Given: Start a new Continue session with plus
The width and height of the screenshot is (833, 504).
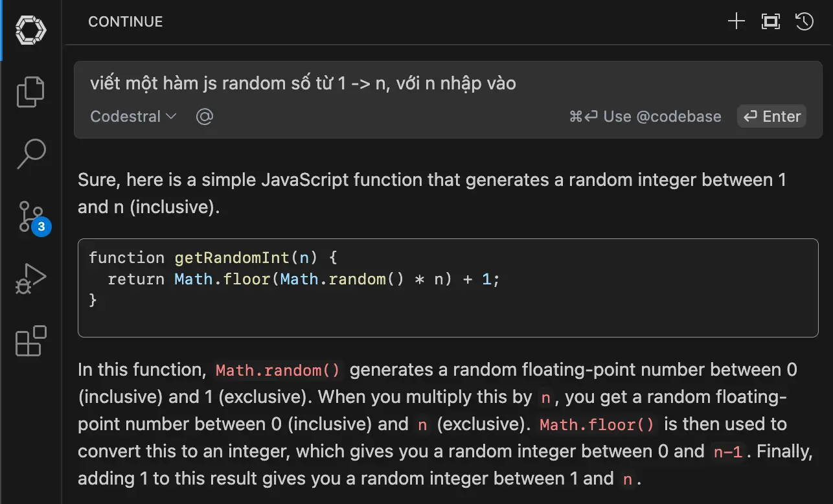Looking at the screenshot, I should click(736, 21).
